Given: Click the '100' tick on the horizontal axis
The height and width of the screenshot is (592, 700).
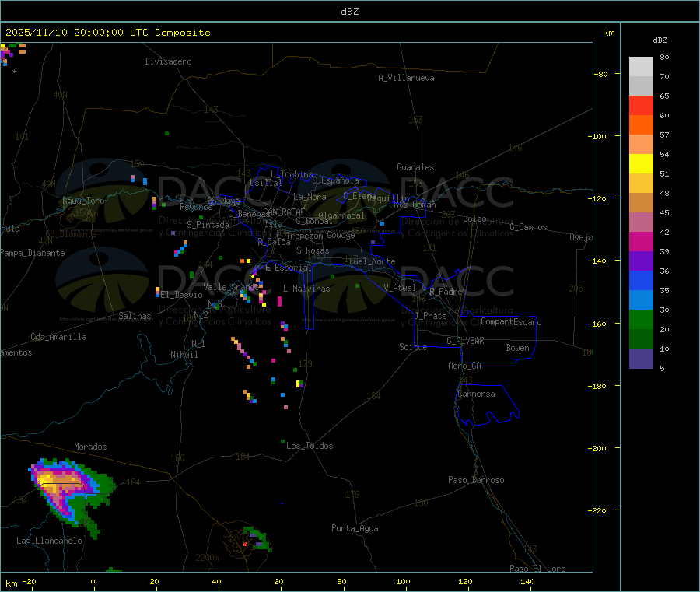Looking at the screenshot, I should pos(403,581).
